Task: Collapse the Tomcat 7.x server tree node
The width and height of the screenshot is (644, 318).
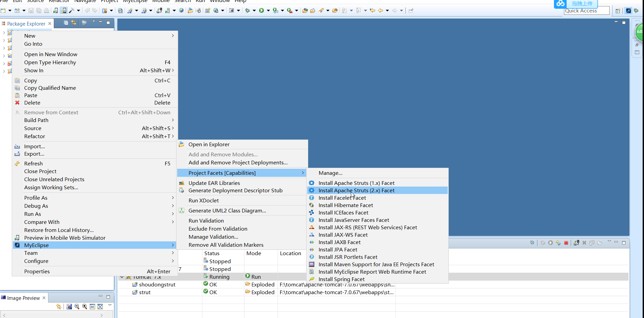Action: (x=122, y=277)
